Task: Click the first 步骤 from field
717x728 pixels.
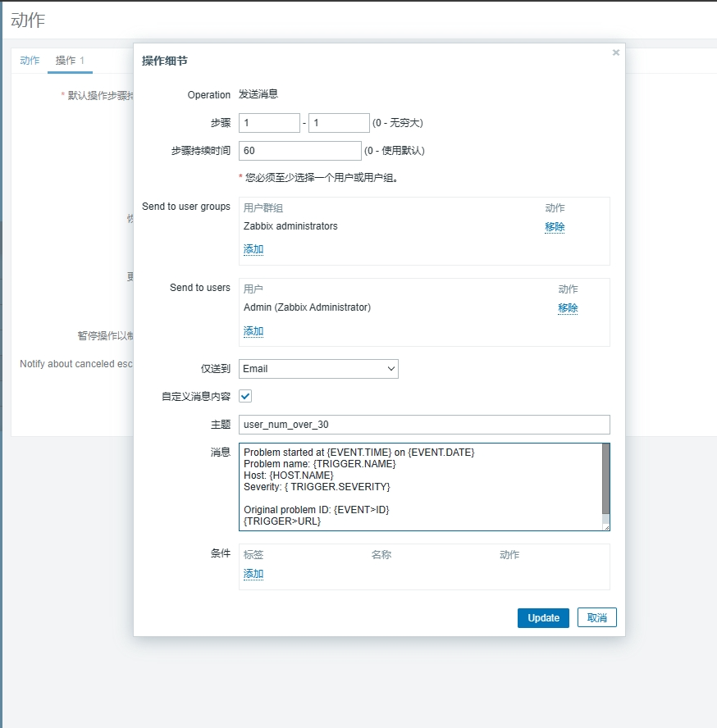Action: point(269,123)
